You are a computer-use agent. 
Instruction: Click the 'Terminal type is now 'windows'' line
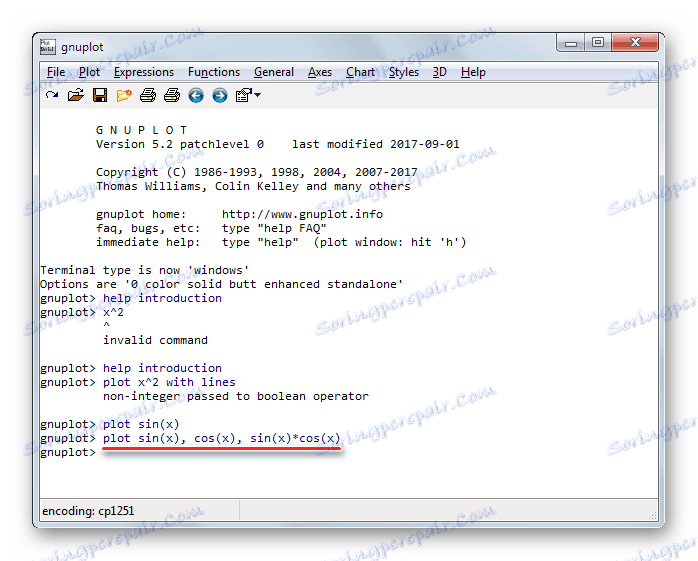coord(145,270)
